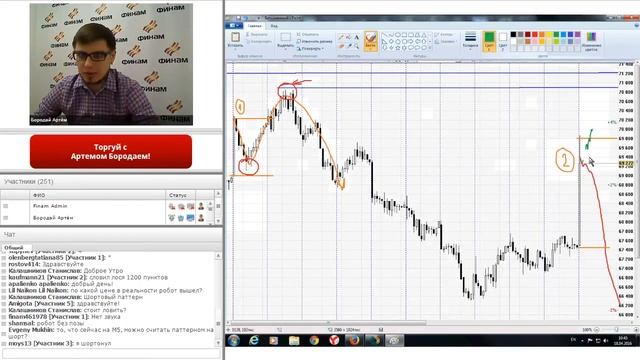Select the Magnifier tool in Paint

click(x=356, y=46)
